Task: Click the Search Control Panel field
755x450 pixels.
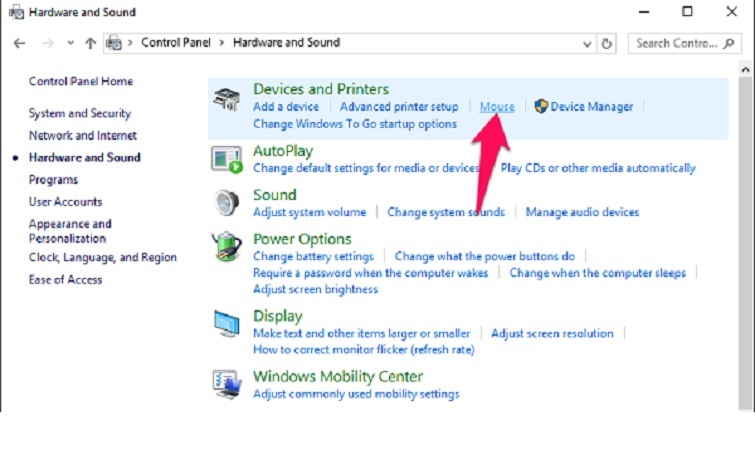Action: pos(684,43)
